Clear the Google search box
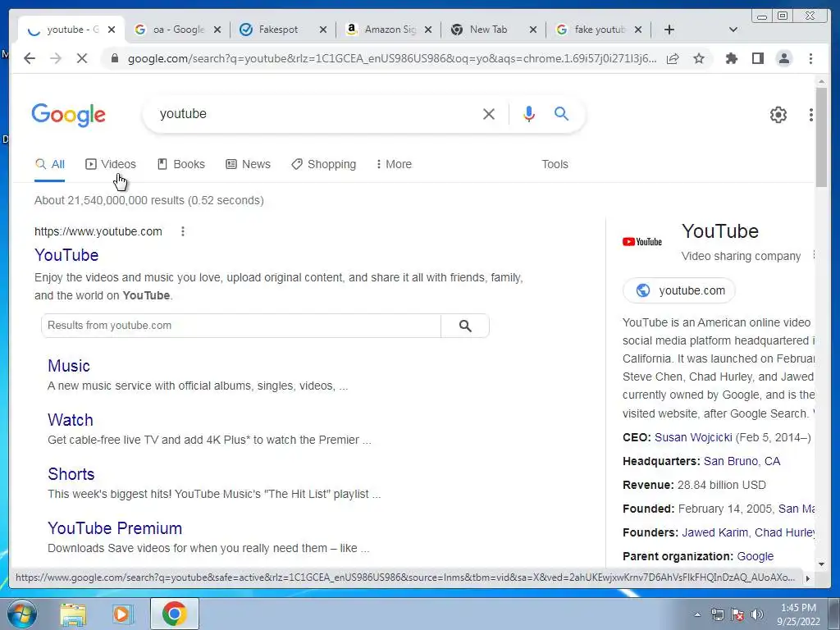 click(489, 114)
